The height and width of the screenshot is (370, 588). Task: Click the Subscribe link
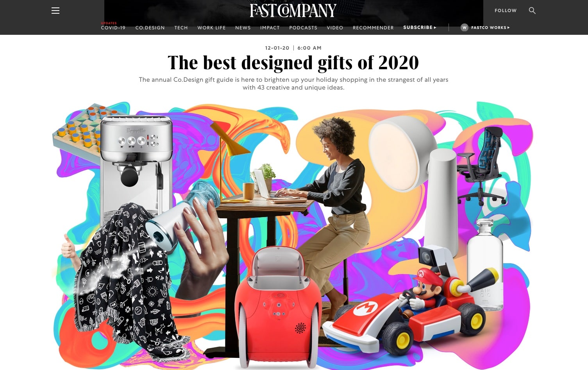(418, 27)
